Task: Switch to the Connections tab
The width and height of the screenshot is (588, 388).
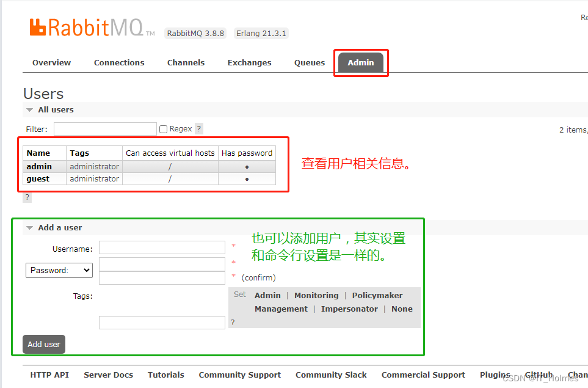Action: click(x=119, y=63)
